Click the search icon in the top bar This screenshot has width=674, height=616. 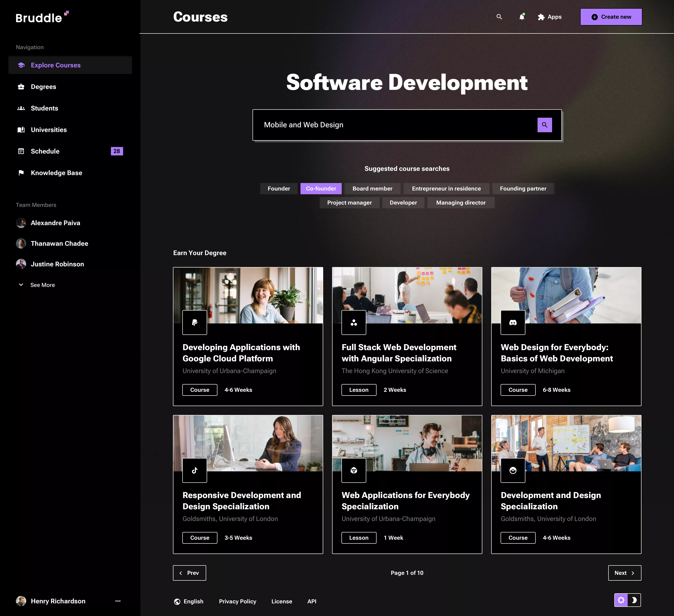(499, 17)
